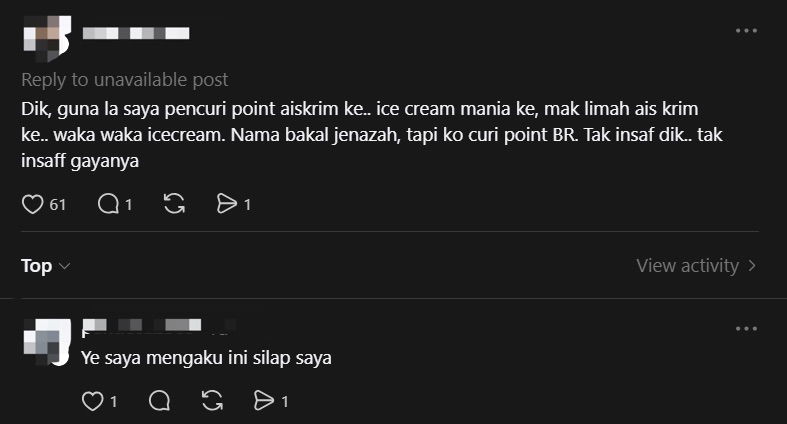The height and width of the screenshot is (424, 787).
Task: Like the reply "Ye saya mengaku ini silap saya"
Action: point(93,401)
